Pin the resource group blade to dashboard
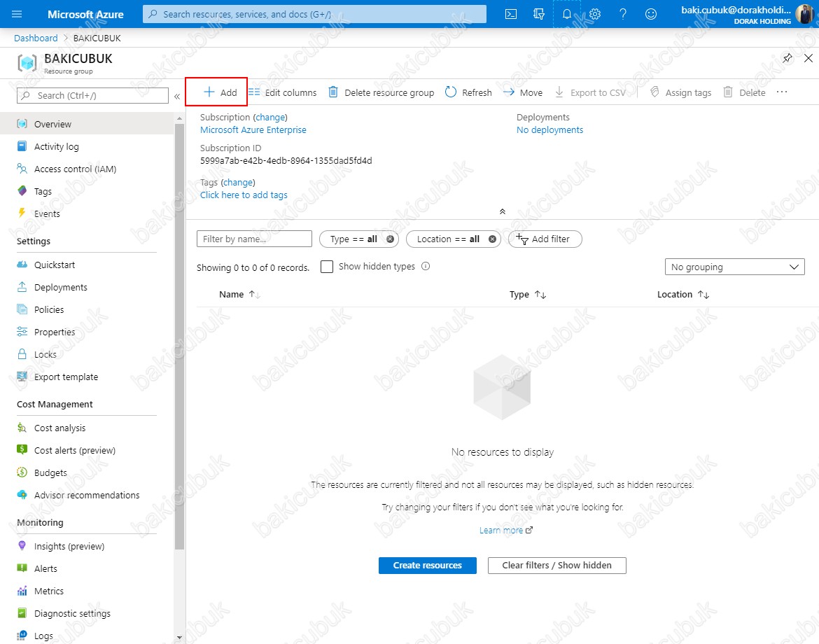 pyautogui.click(x=787, y=58)
